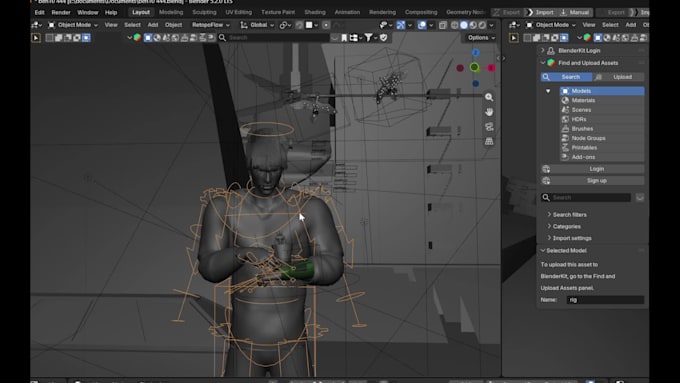Click the shield icon in left viewport header
Screen dimensions: 680x383
coord(383,38)
